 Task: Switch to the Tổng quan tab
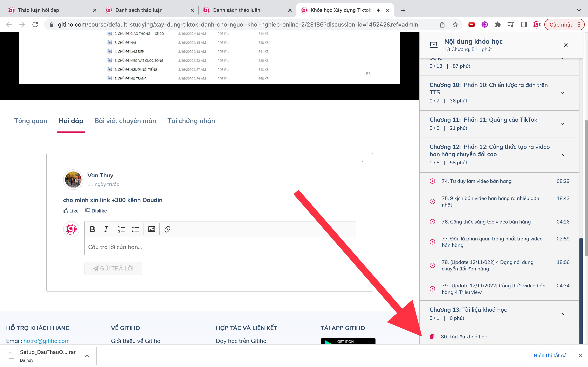click(x=31, y=121)
